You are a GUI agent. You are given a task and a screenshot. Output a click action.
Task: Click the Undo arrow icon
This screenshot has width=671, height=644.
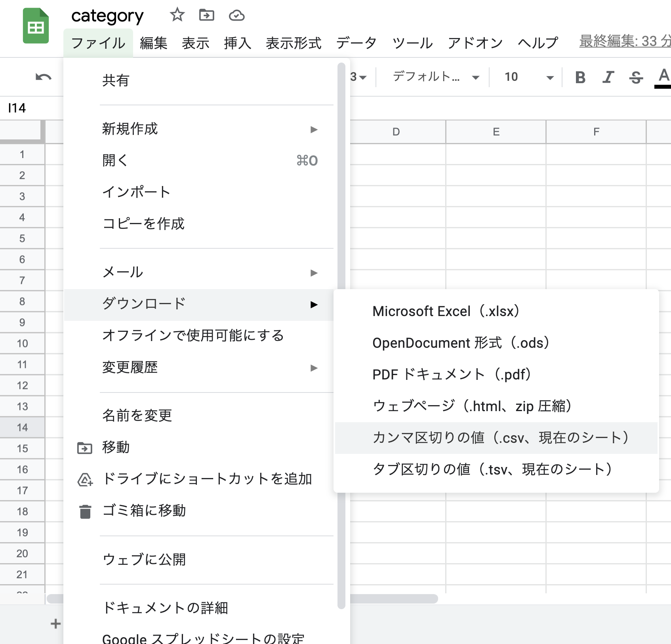pyautogui.click(x=43, y=77)
